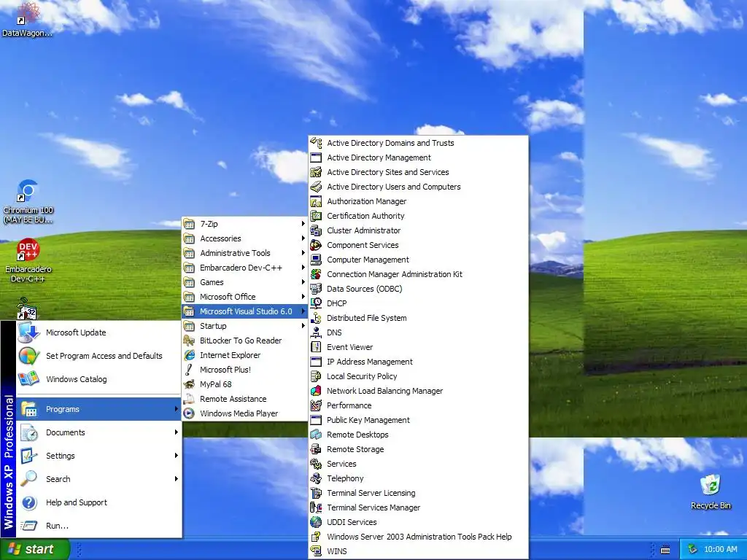Open Public Key Management

418,420
